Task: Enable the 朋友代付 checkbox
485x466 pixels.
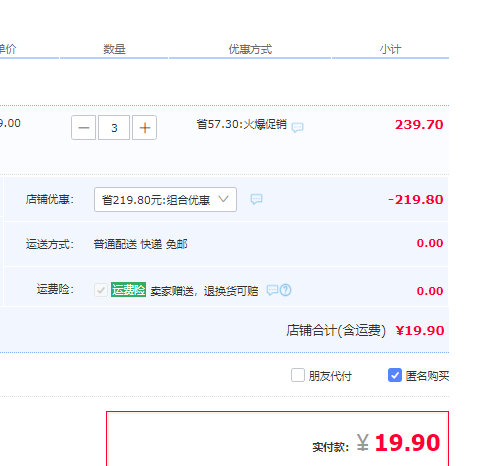Action: pyautogui.click(x=298, y=375)
